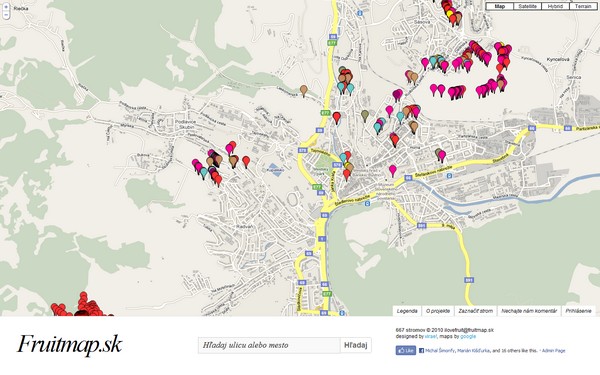Click the Hľadaj search button

pos(355,345)
